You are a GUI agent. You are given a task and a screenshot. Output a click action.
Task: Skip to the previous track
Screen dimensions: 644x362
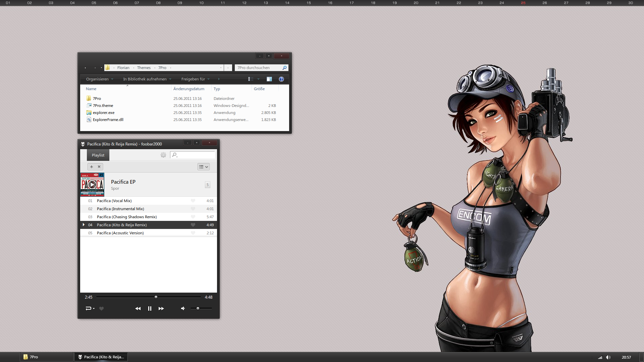pyautogui.click(x=138, y=308)
